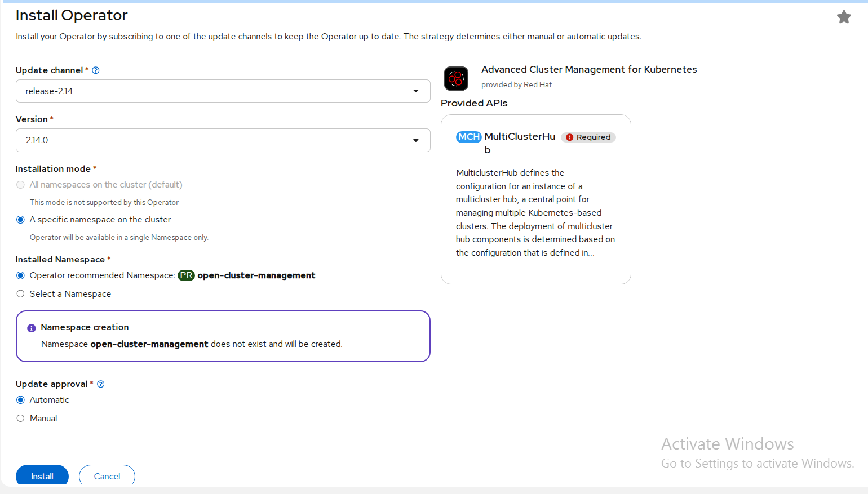Click the MulticlusterHub description text
Image resolution: width=868 pixels, height=494 pixels.
click(535, 213)
